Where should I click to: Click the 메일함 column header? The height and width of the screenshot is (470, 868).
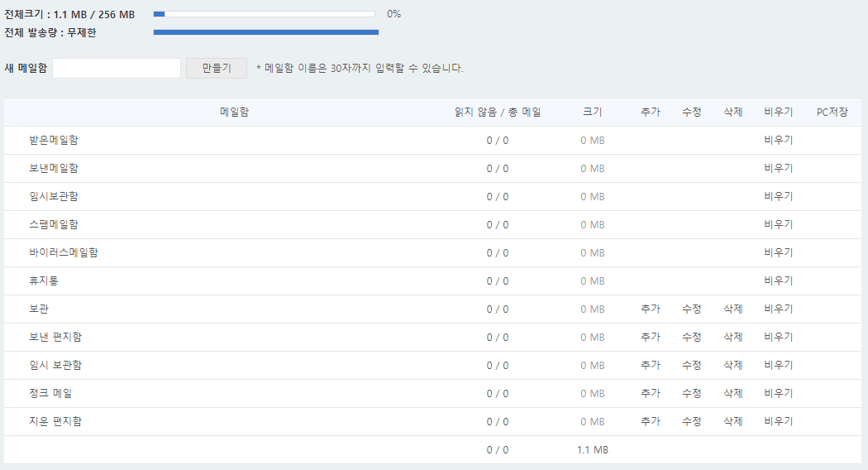[234, 112]
